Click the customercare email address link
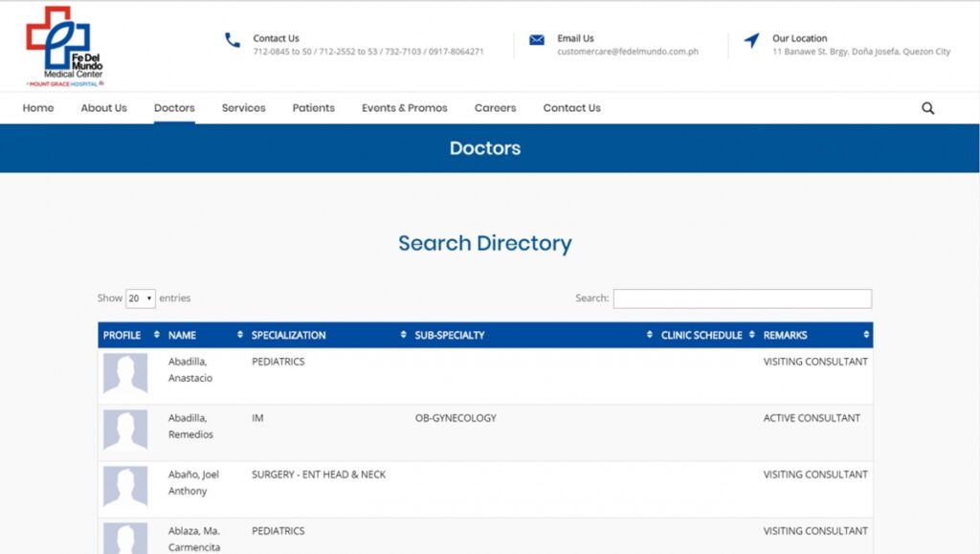980x554 pixels. coord(628,52)
